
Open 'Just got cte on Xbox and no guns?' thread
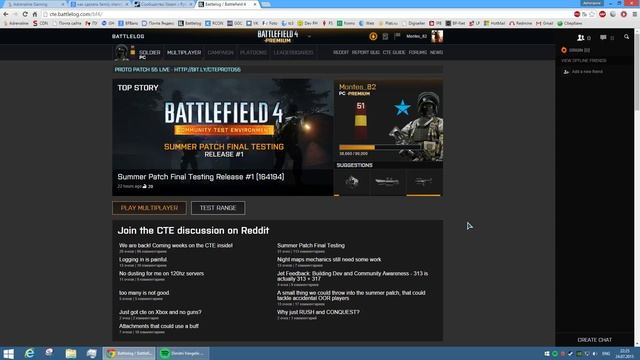click(x=160, y=312)
